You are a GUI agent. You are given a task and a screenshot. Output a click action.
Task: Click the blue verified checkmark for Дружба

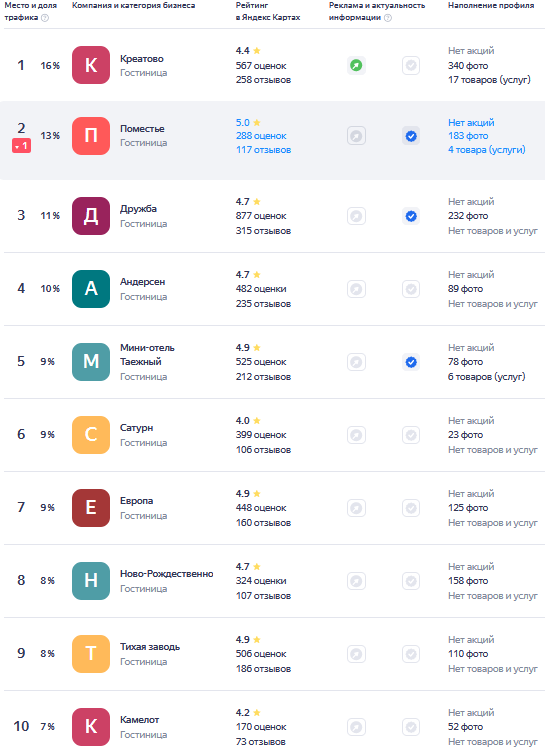(411, 216)
